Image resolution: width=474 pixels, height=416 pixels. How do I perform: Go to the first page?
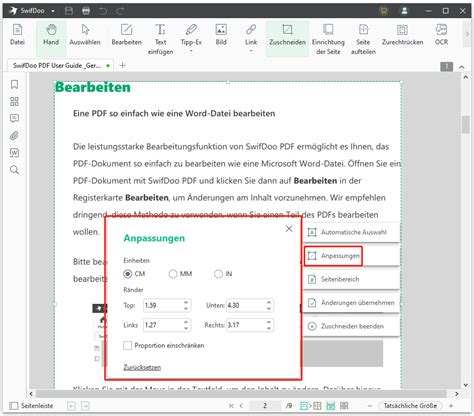coord(231,406)
